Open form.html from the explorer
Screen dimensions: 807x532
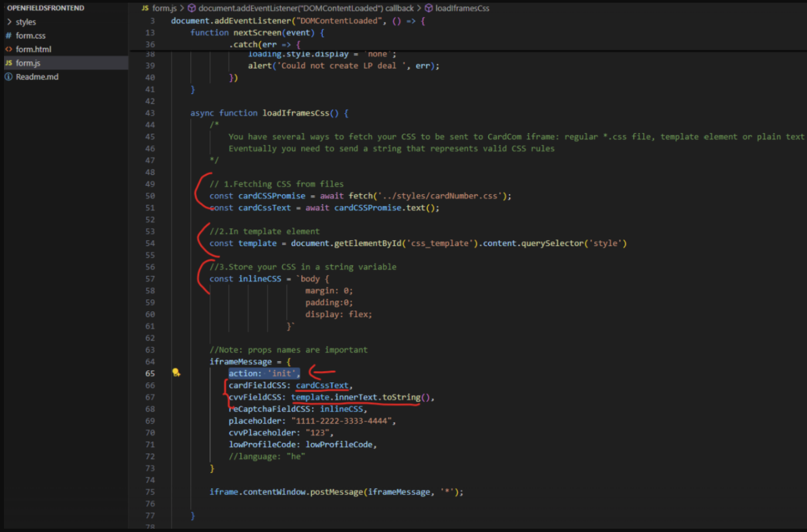33,49
